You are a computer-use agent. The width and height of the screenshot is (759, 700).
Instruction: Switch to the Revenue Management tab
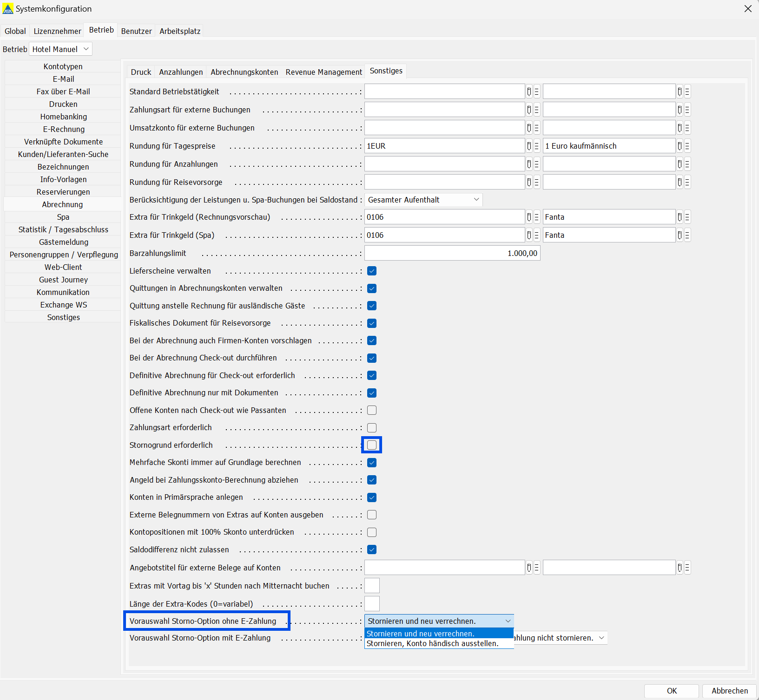click(323, 72)
